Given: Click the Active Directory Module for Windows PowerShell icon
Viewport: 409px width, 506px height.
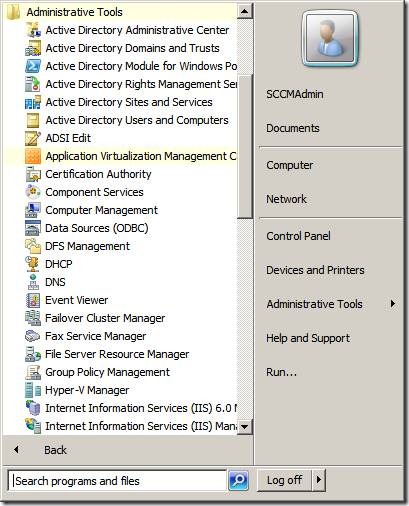Looking at the screenshot, I should point(33,66).
